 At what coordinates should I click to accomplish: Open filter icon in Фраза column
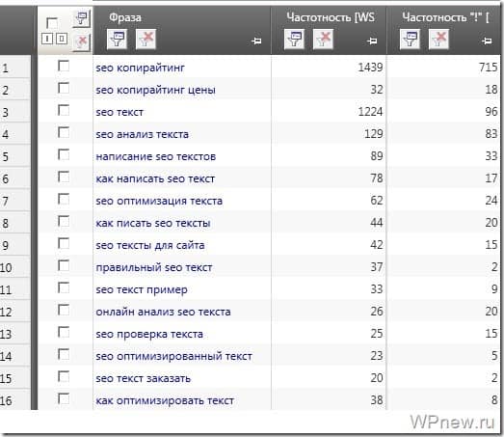tap(117, 40)
